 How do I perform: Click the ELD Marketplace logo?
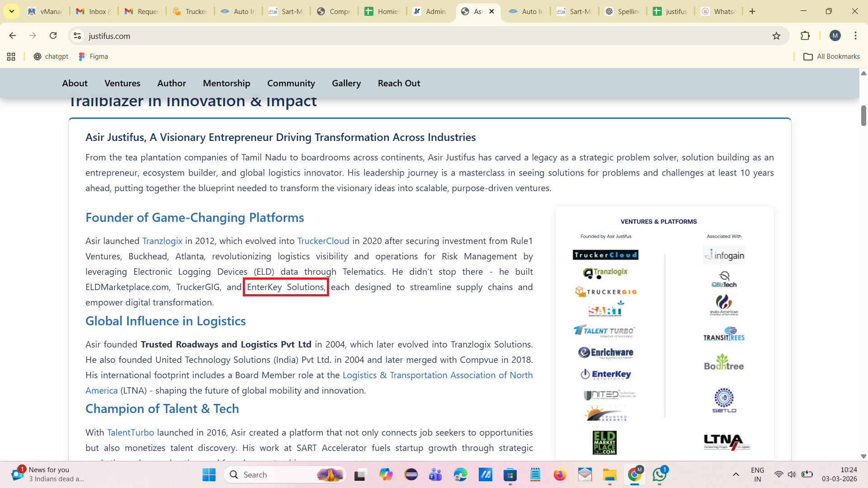pos(605,442)
